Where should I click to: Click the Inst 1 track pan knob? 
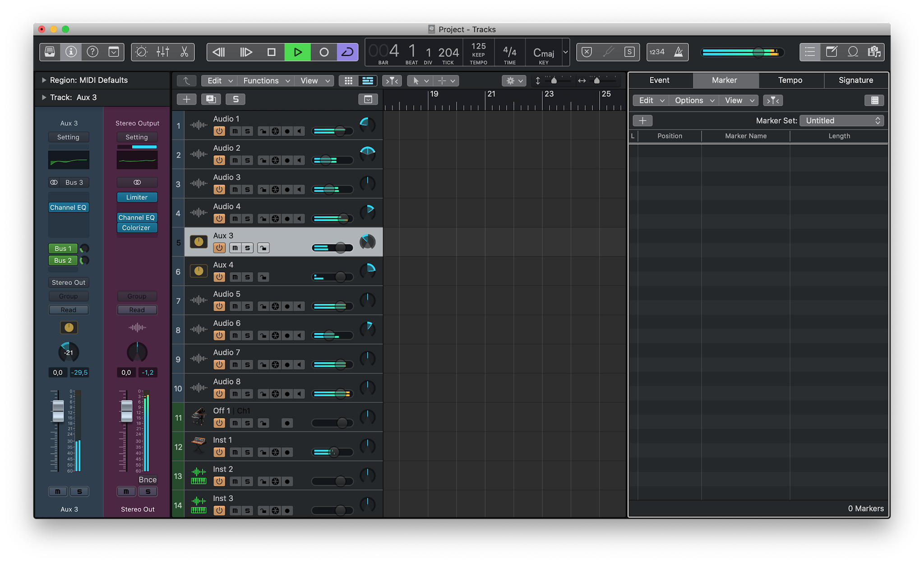pyautogui.click(x=368, y=446)
